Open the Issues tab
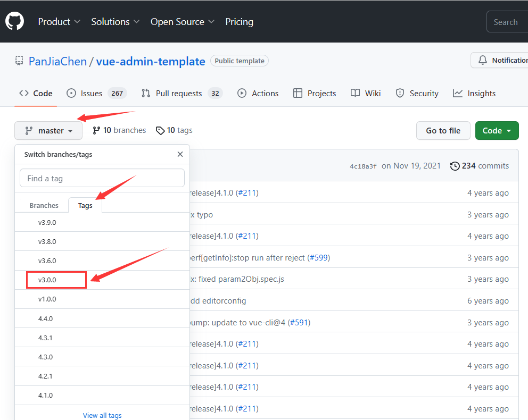Viewport: 528px width, 420px height. click(x=97, y=93)
